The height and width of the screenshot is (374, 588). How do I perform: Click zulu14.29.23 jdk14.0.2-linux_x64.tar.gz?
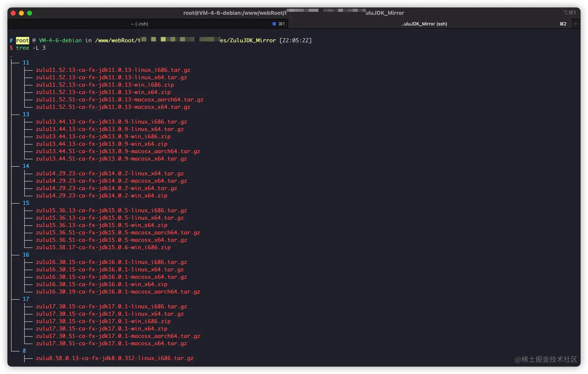tap(110, 173)
